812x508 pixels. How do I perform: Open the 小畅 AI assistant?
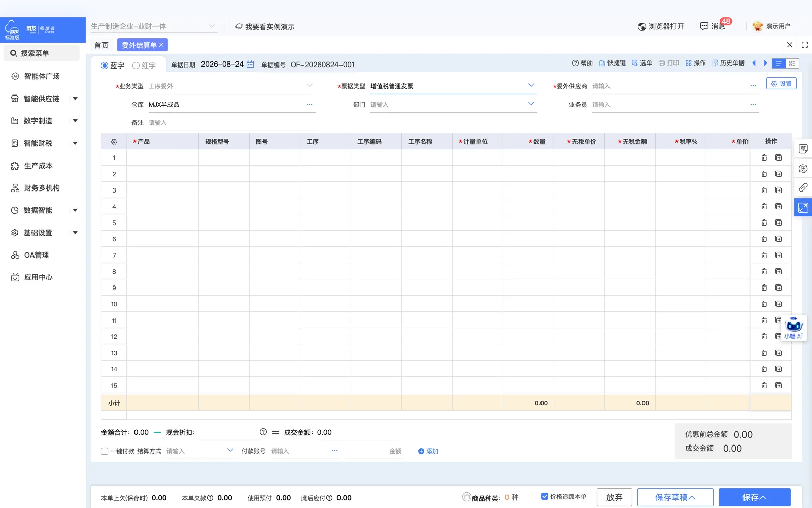[794, 328]
